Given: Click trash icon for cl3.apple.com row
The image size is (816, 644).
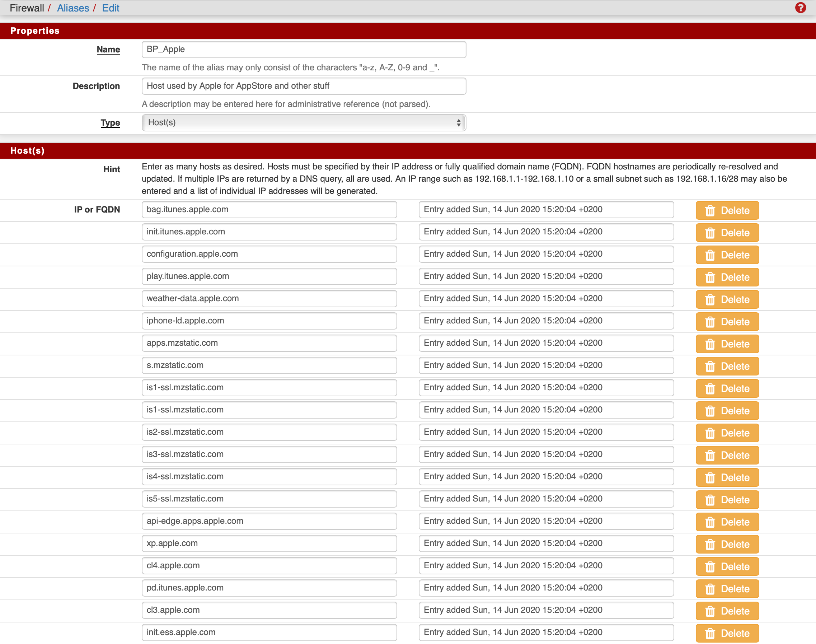Looking at the screenshot, I should coord(710,611).
